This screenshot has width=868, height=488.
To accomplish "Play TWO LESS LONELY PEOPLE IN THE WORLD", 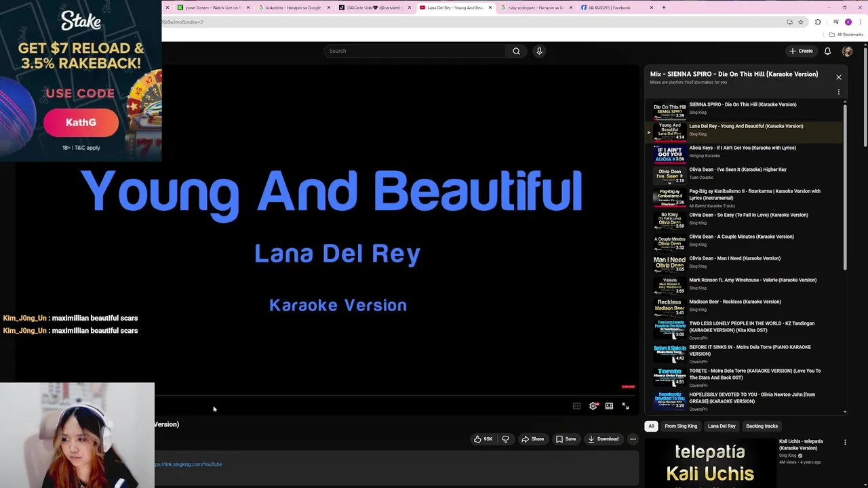I will pos(745,331).
